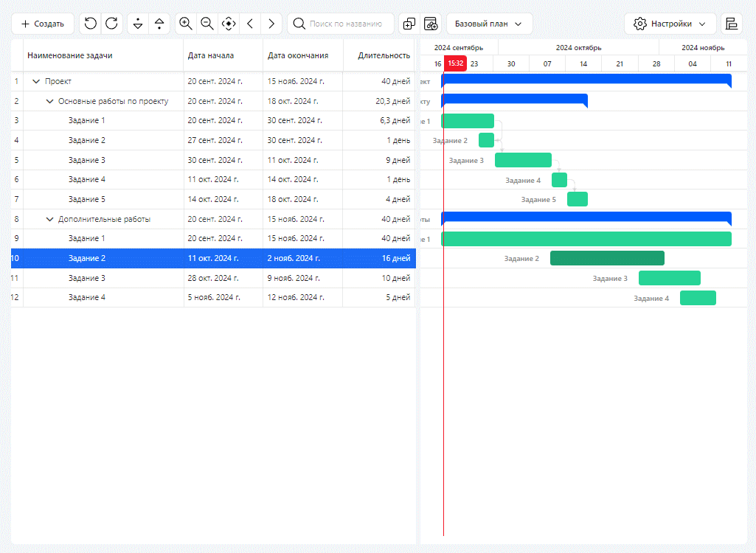Click row number 10 cell
Screen dimensions: 756x553
[x=15, y=258]
